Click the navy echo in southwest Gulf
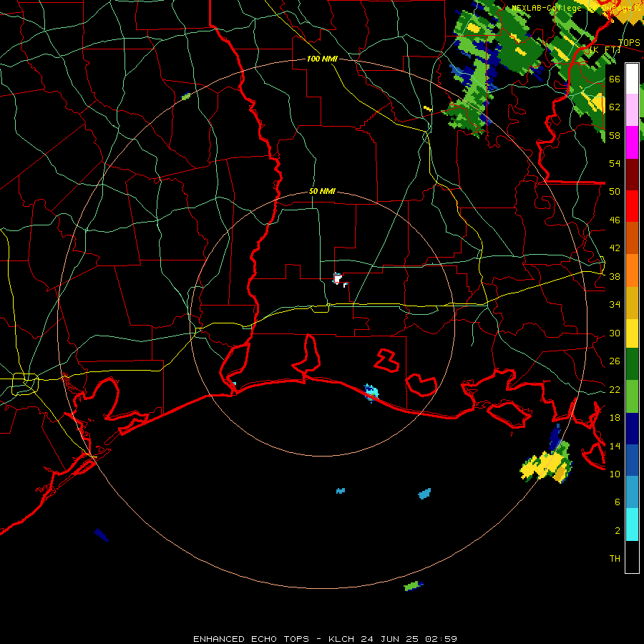The image size is (644, 644). tap(101, 535)
